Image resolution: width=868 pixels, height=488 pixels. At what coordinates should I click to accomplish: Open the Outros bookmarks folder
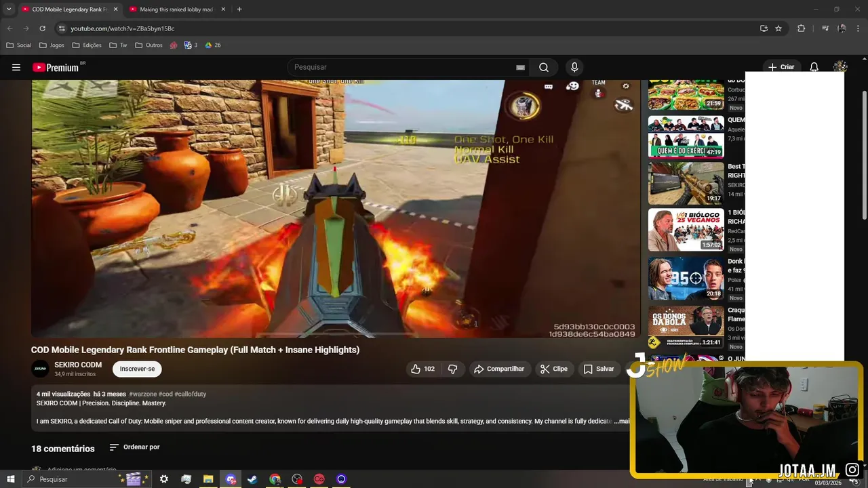[x=149, y=45]
